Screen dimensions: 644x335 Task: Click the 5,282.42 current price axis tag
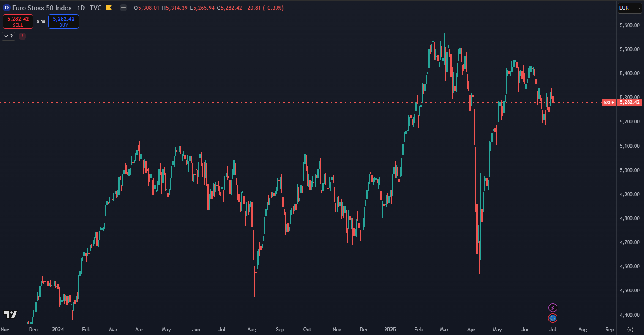coord(629,102)
